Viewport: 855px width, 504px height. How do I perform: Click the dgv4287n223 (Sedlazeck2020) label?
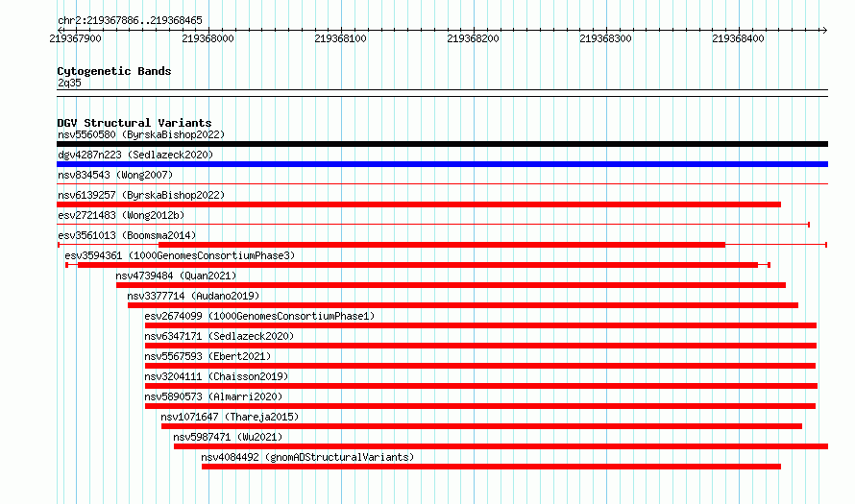pos(135,155)
